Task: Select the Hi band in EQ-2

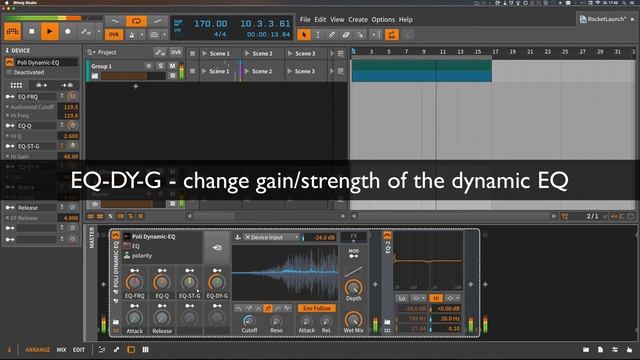Action: pyautogui.click(x=436, y=298)
